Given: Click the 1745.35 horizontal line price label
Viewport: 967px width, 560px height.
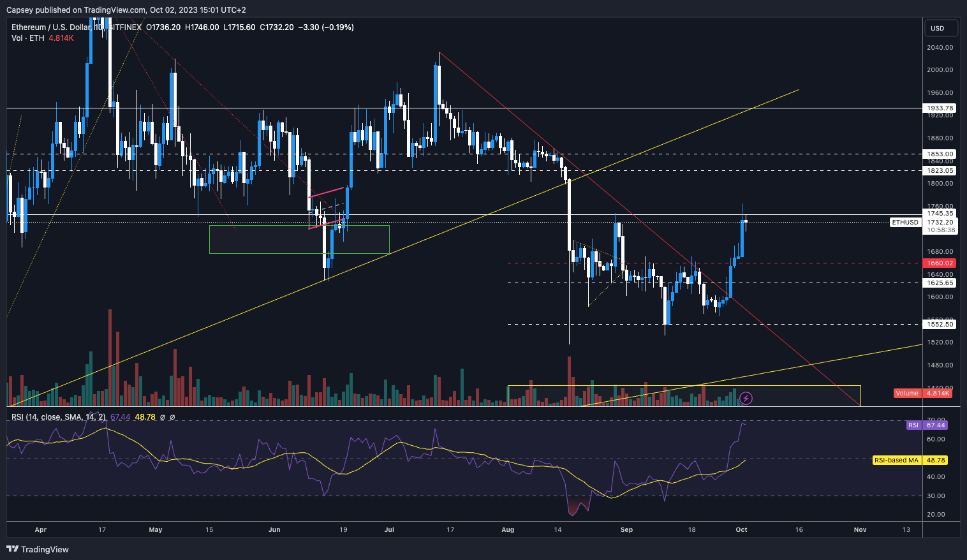Looking at the screenshot, I should click(x=940, y=214).
